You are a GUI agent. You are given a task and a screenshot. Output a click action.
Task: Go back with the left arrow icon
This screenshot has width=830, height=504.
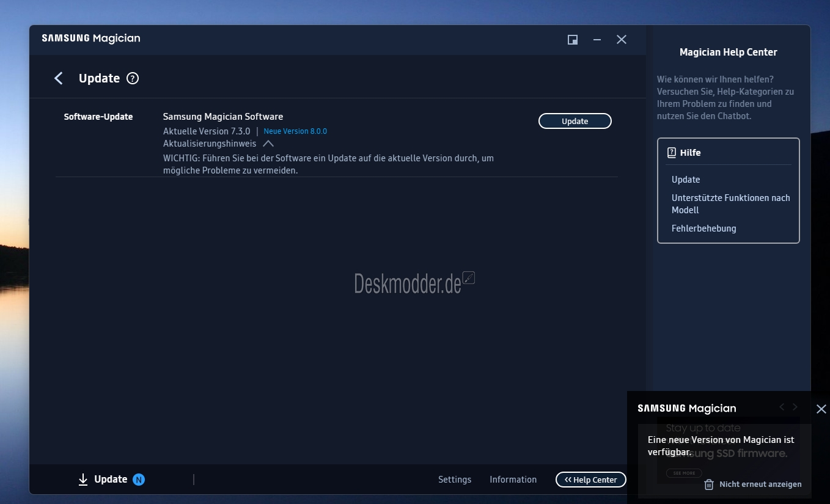click(59, 78)
